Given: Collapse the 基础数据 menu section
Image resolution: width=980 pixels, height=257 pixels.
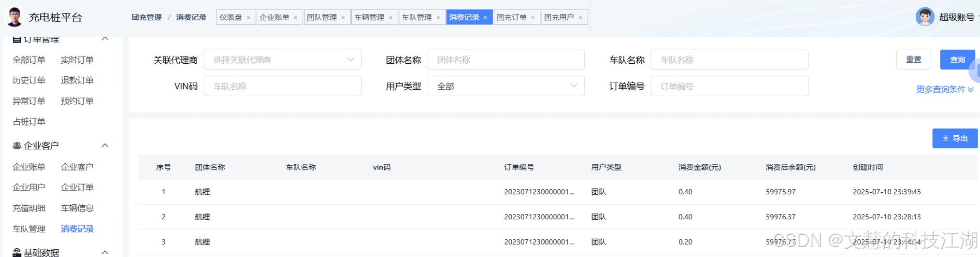Looking at the screenshot, I should [105, 253].
